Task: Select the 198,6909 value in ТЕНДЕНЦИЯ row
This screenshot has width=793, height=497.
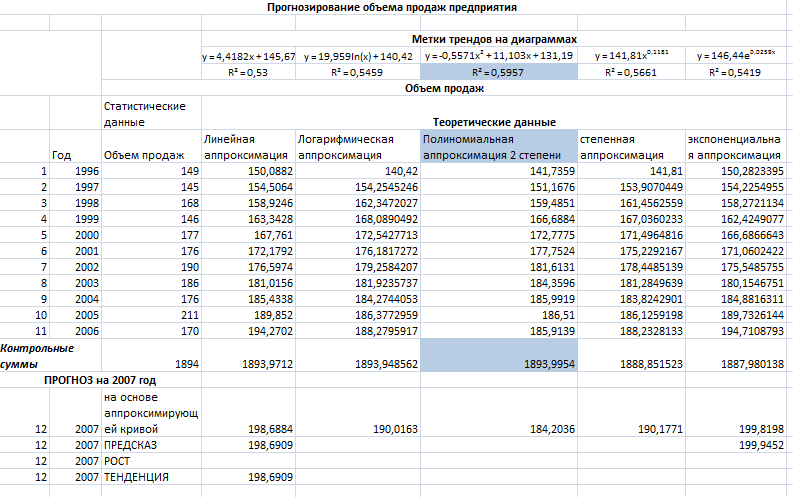Action: tap(270, 477)
